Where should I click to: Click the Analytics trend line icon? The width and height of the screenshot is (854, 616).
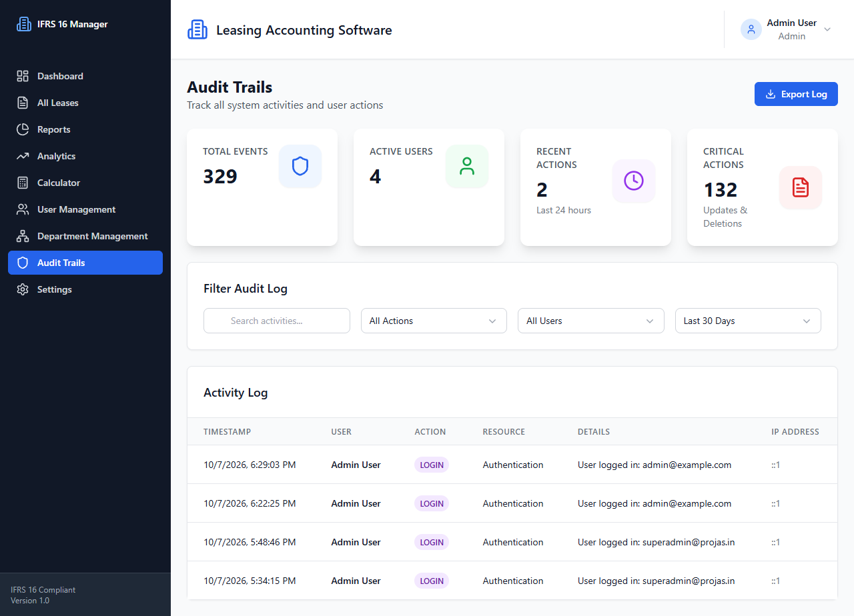coord(23,156)
